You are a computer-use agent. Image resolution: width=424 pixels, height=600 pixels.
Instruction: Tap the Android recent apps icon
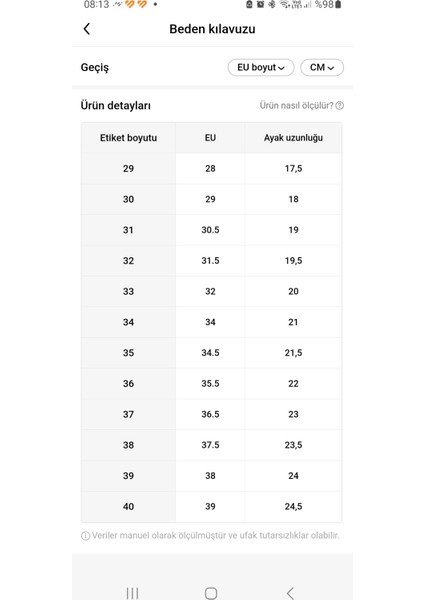(132, 593)
